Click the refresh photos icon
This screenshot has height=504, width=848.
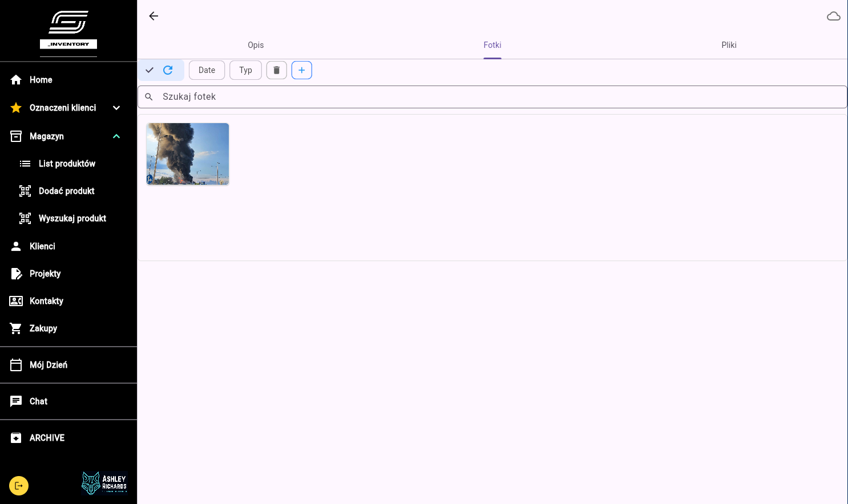click(x=168, y=70)
